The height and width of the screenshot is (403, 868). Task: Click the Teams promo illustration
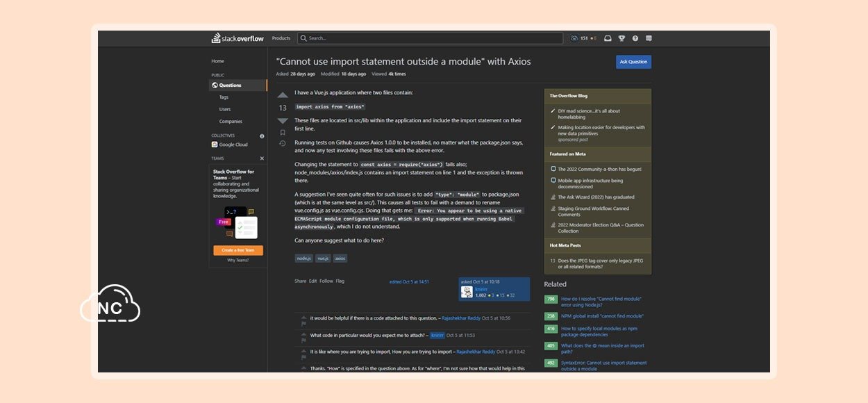pos(236,222)
